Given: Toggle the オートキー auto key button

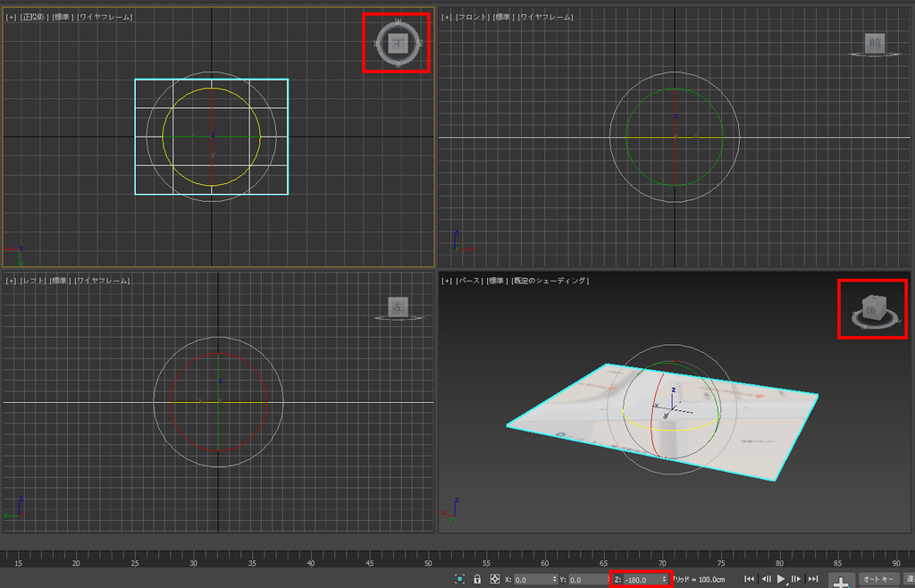Looking at the screenshot, I should point(878,579).
